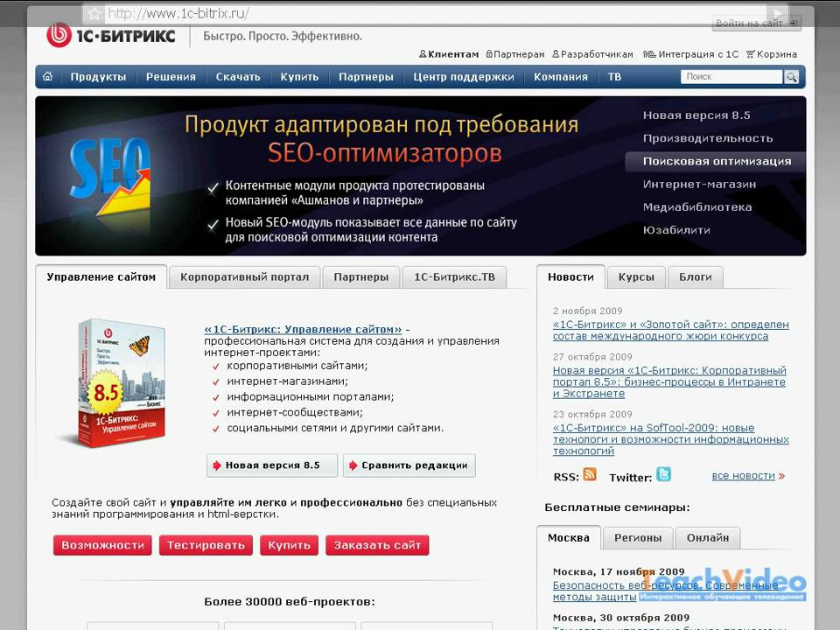This screenshot has width=840, height=630.
Task: Select Новая версия 8.5 banner item
Action: 696,115
